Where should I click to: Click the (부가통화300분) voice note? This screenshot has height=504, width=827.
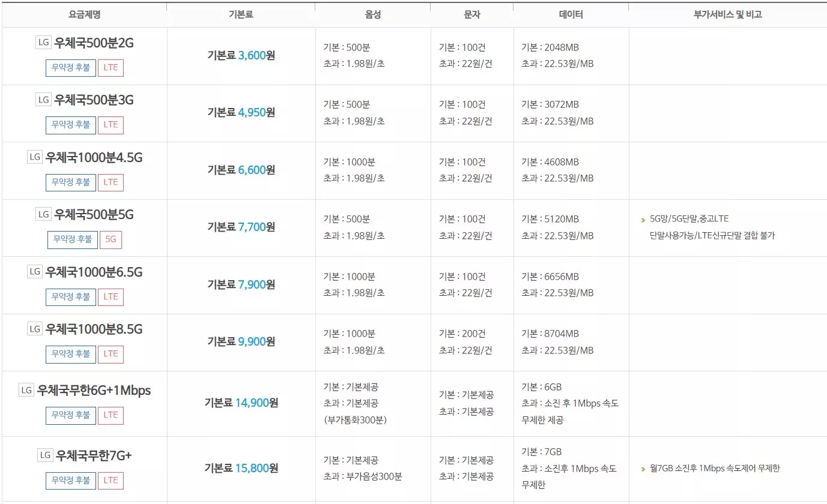(x=355, y=420)
